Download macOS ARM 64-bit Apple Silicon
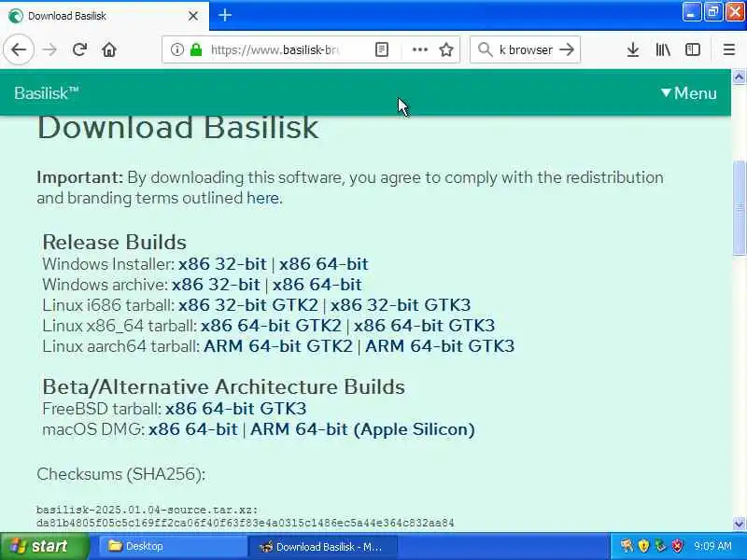 (x=362, y=429)
